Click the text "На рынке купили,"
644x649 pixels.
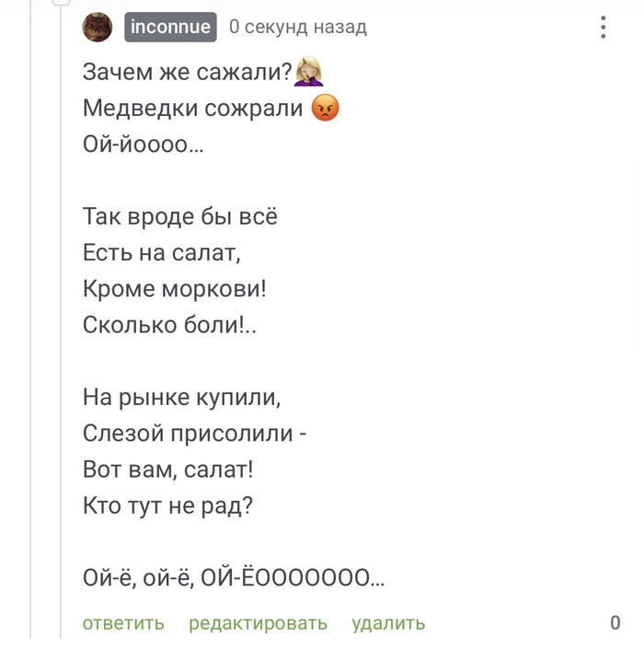[x=180, y=397]
